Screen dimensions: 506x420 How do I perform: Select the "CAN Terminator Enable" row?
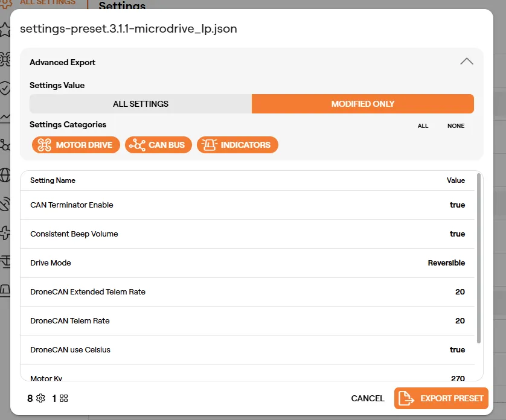coord(248,205)
